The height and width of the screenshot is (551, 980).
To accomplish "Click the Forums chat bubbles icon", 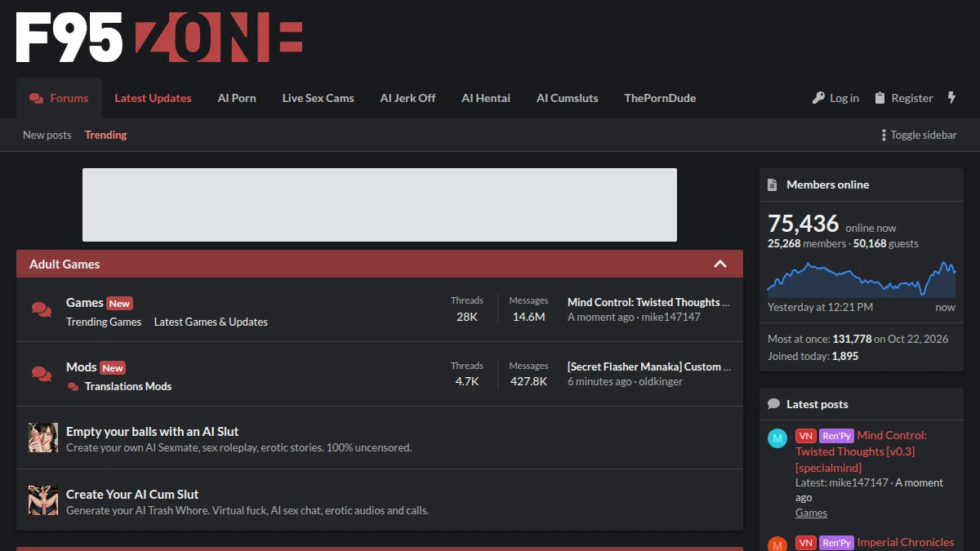I will pos(37,99).
